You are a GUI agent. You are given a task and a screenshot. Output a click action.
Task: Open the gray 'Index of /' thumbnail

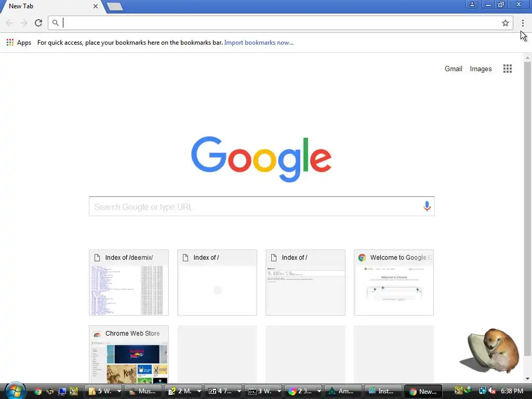pos(305,283)
